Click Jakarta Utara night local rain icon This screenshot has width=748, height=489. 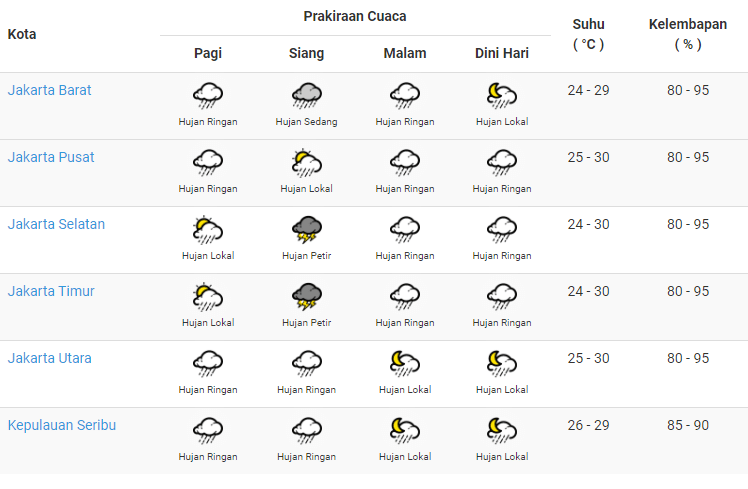click(405, 364)
